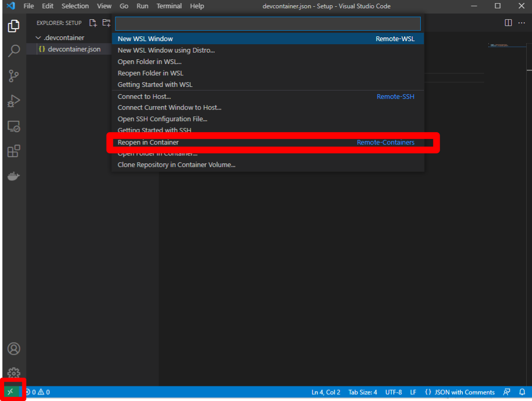This screenshot has width=532, height=401.
Task: Open Source Control view icon
Action: pyautogui.click(x=14, y=76)
